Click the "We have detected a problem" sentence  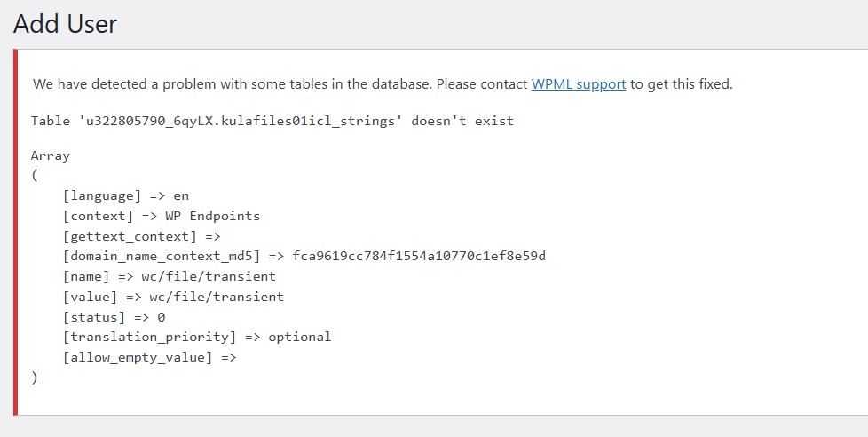383,84
